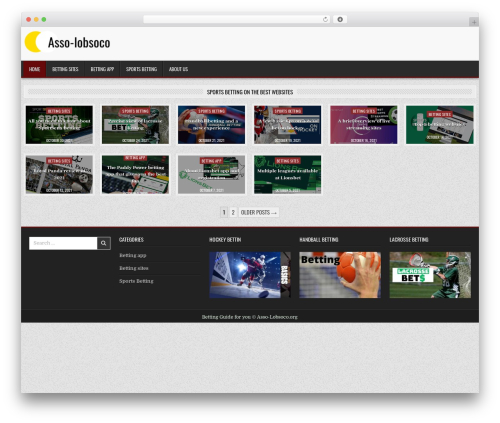500x423 pixels.
Task: Open 'Multiple leagues available at Lionsbet' post
Action: coord(287,174)
